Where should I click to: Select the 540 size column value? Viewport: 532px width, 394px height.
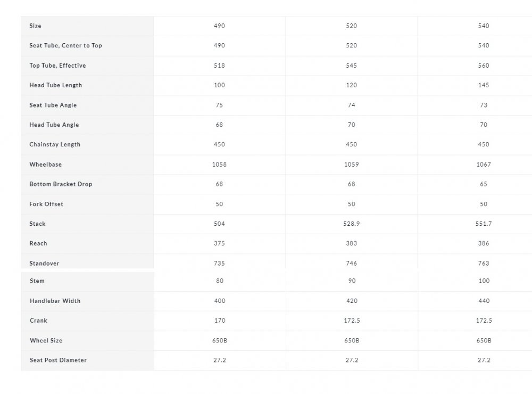point(484,26)
